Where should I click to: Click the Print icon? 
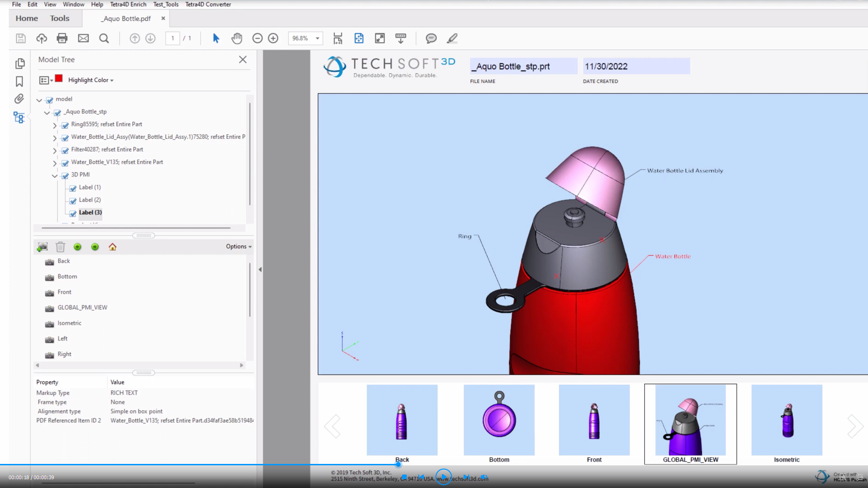62,38
